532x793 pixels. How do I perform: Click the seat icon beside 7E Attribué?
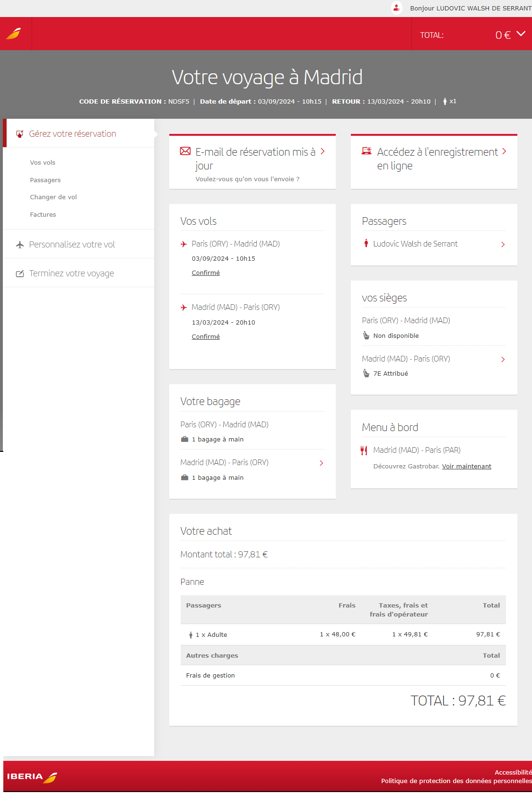(x=366, y=373)
